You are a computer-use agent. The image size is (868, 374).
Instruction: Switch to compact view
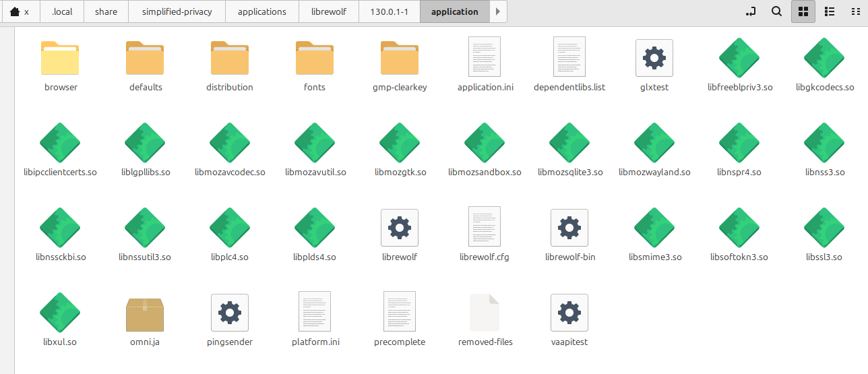point(856,11)
